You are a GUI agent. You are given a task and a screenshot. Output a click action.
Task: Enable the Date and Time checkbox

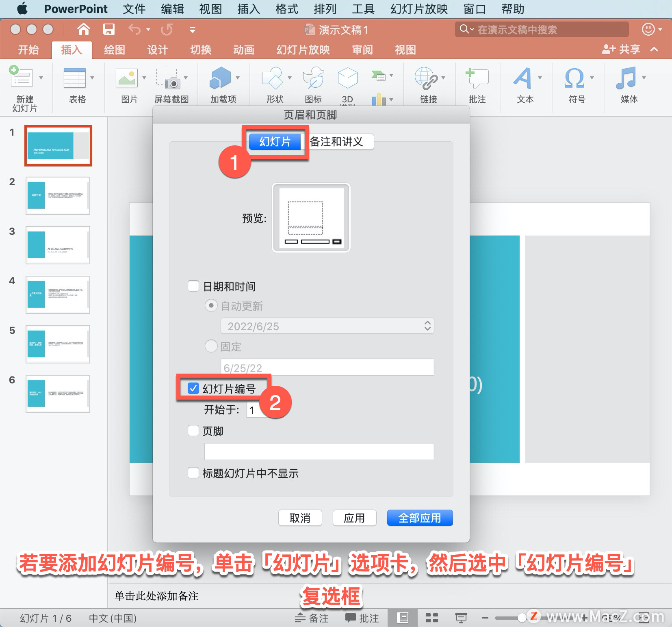click(193, 286)
